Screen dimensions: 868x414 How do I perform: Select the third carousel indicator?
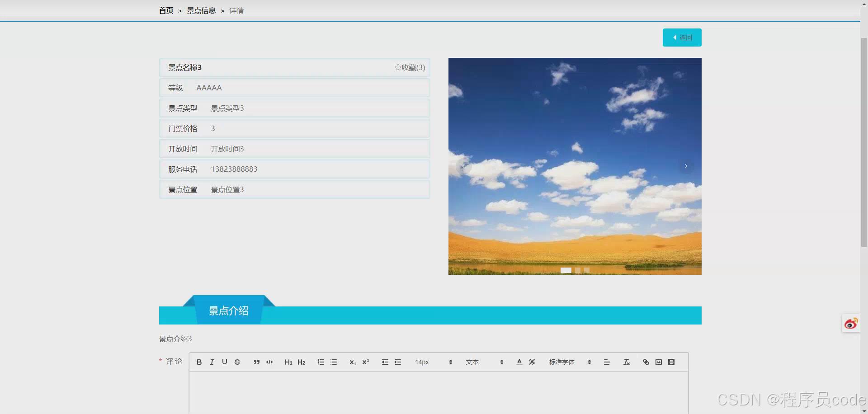(587, 270)
